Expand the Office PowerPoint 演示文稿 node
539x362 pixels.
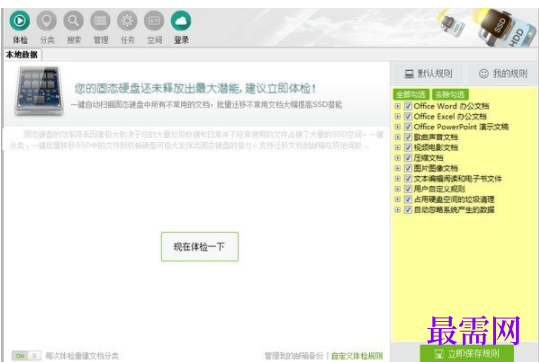point(398,127)
